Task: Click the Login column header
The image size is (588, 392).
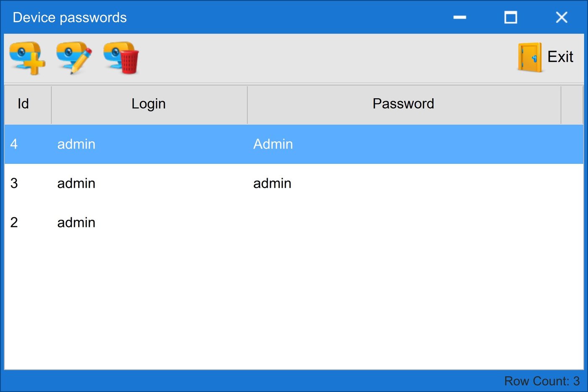Action: click(x=149, y=104)
